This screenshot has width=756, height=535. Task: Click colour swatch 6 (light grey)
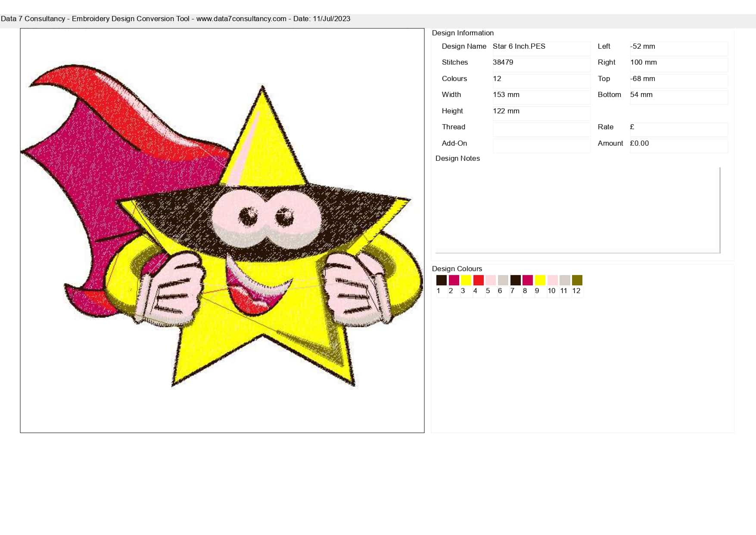(x=503, y=280)
